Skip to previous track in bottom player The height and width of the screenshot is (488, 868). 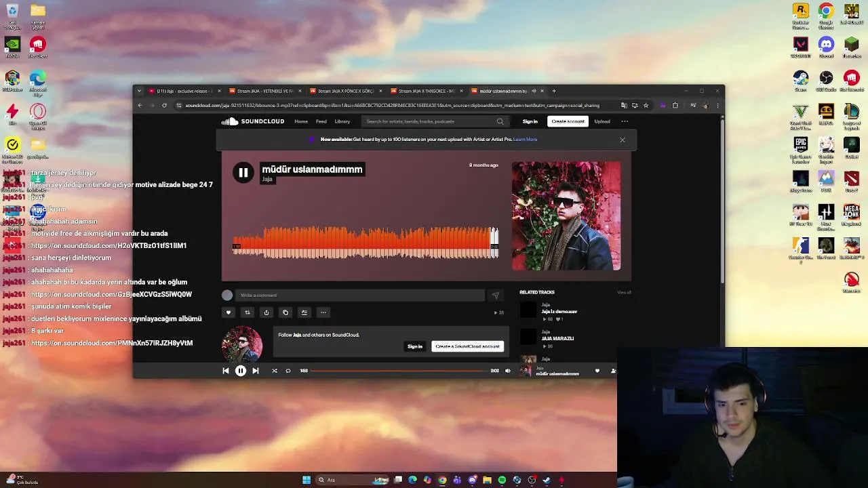tap(226, 371)
